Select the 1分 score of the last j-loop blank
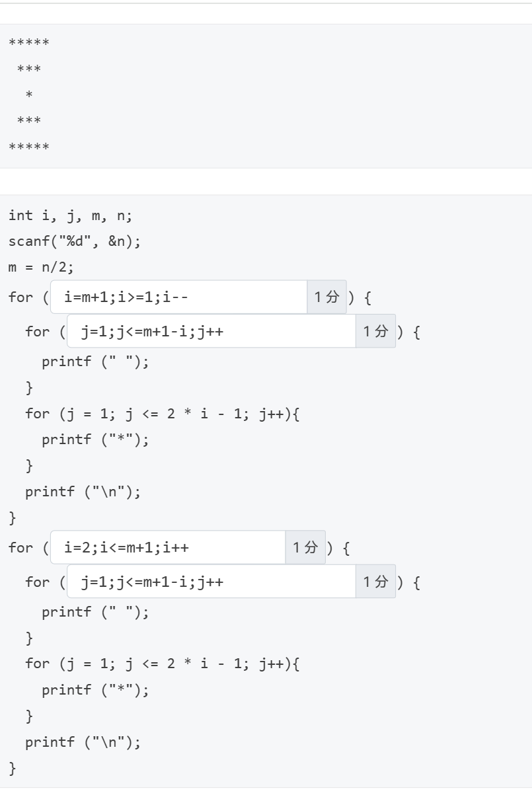Image resolution: width=532 pixels, height=801 pixels. point(375,582)
